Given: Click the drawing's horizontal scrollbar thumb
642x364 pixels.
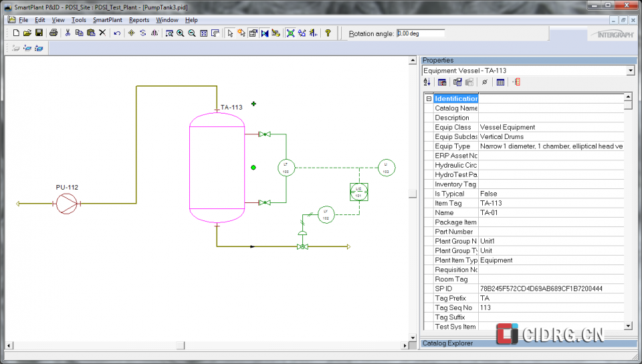Looking at the screenshot, I should point(180,345).
